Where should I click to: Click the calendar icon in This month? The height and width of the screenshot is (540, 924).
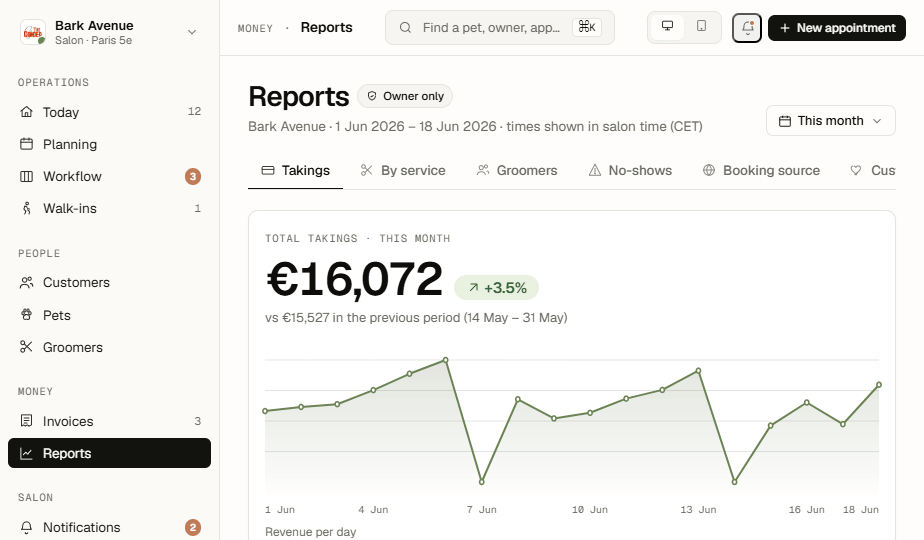785,121
